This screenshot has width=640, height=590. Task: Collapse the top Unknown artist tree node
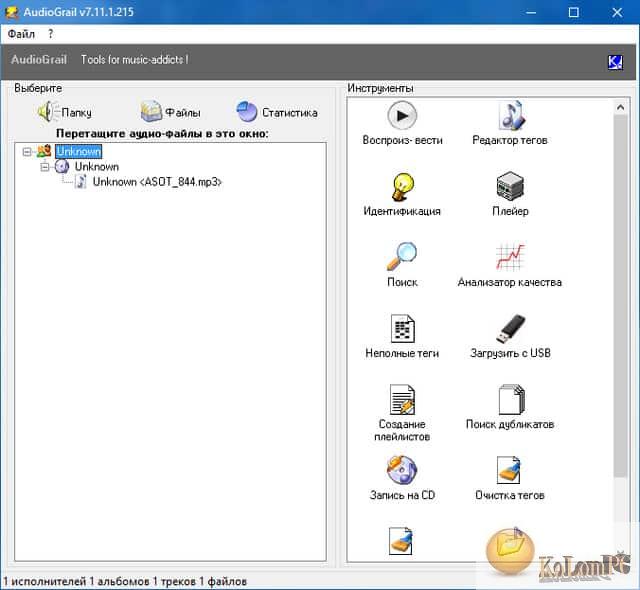[27, 152]
